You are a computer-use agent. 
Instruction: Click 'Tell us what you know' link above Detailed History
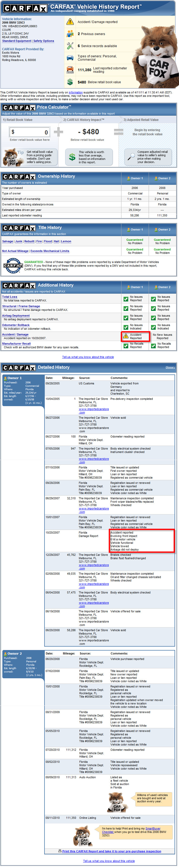click(x=88, y=357)
